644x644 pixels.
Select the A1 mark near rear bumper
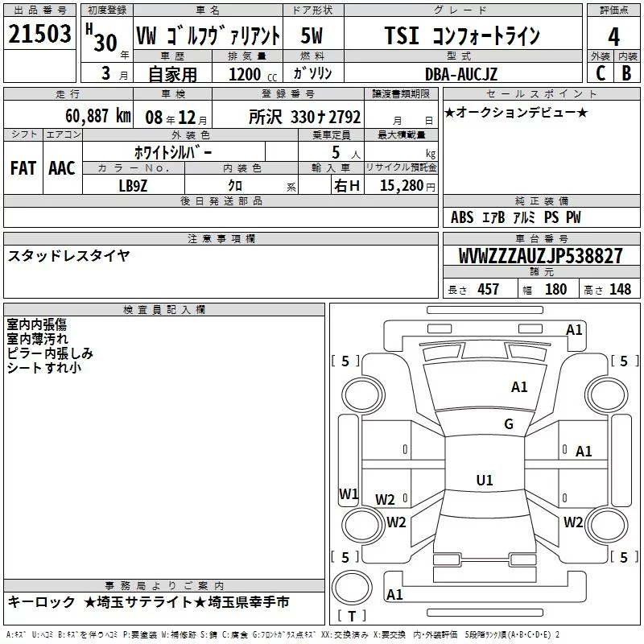394,595
